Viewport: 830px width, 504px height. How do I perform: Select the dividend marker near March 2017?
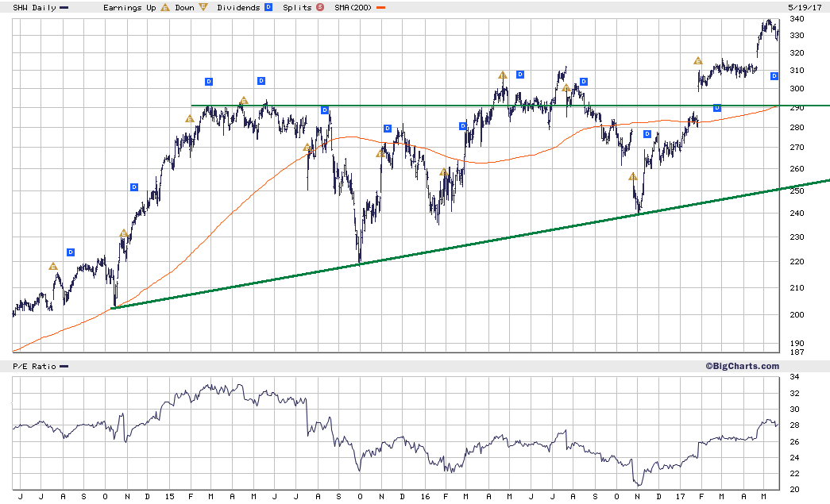tap(717, 108)
